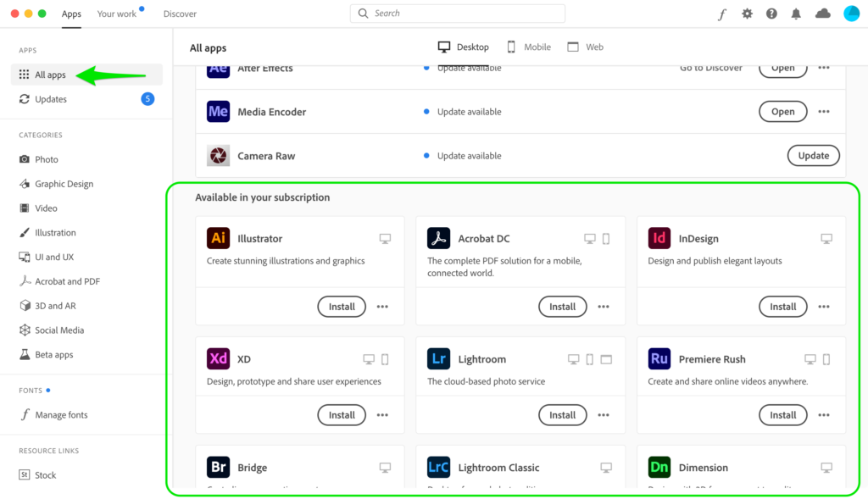Image resolution: width=868 pixels, height=499 pixels.
Task: Click the Premiere Rush app icon
Action: [659, 358]
